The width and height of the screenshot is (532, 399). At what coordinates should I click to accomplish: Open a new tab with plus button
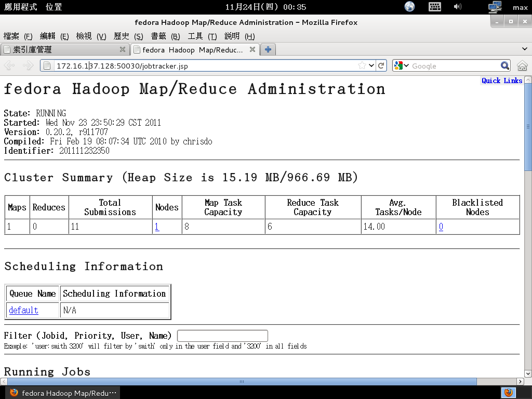268,49
